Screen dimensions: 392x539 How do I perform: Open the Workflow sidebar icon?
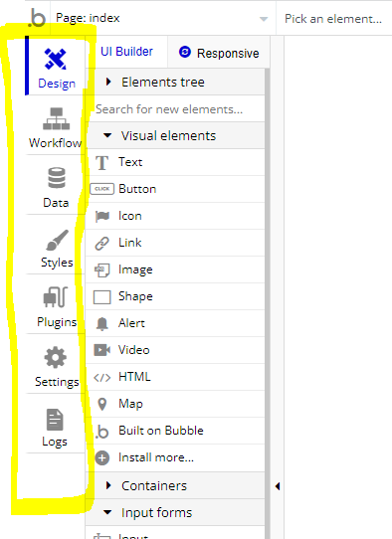click(x=56, y=118)
